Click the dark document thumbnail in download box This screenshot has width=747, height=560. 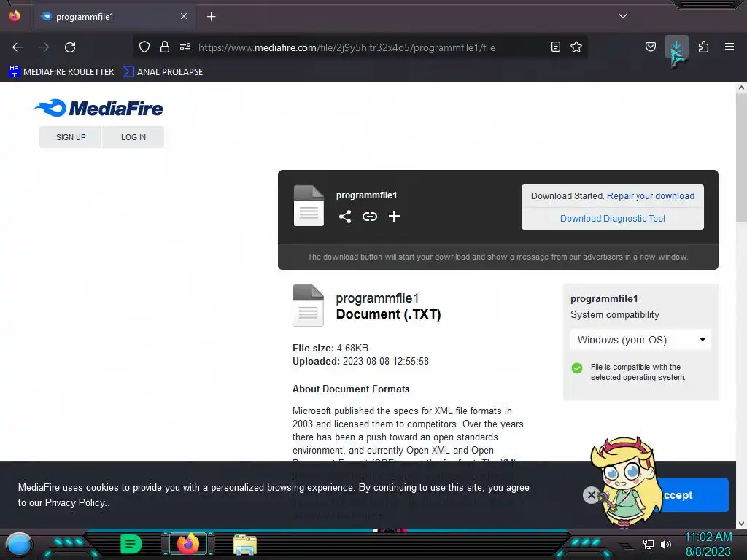click(x=309, y=206)
